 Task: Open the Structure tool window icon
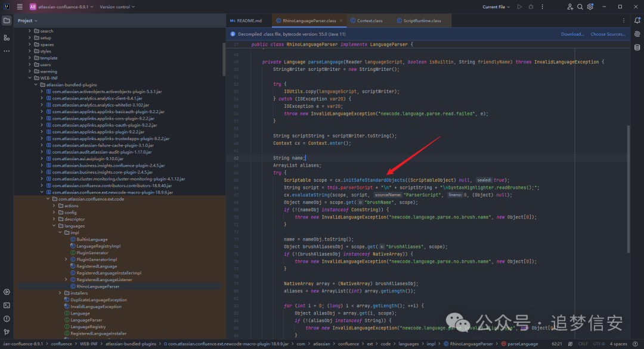[7, 38]
